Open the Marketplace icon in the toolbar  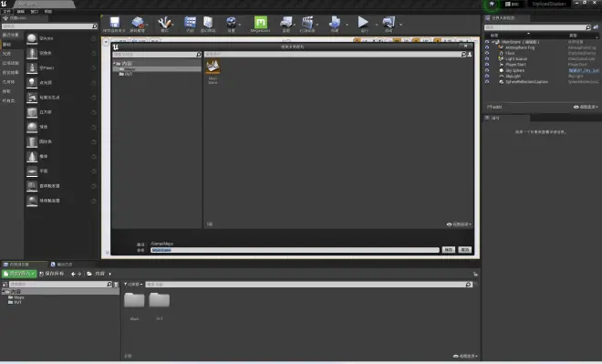[208, 22]
